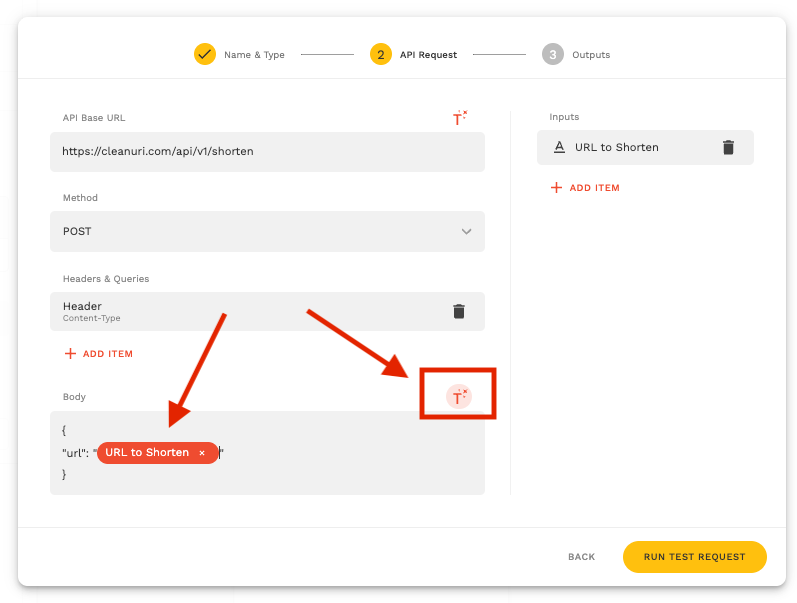Click the variable insert icon beside API Base URL
Viewport: 797px width, 603px height.
point(459,118)
